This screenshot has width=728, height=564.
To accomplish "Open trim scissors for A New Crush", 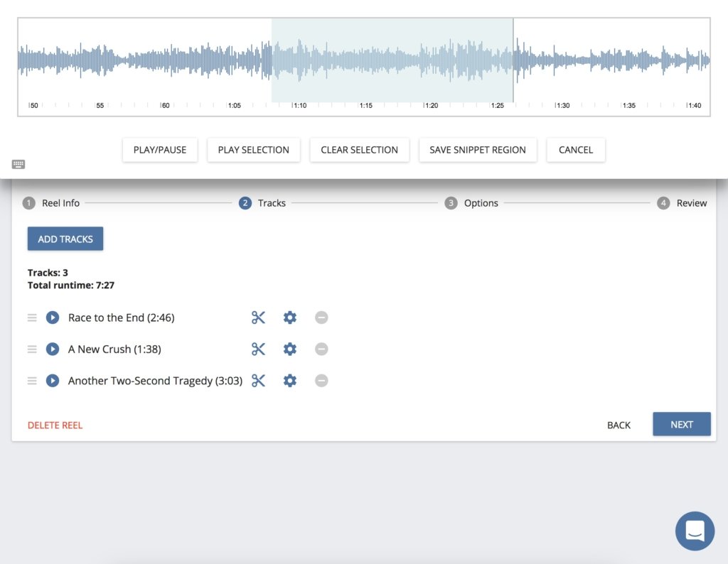I will click(x=258, y=349).
